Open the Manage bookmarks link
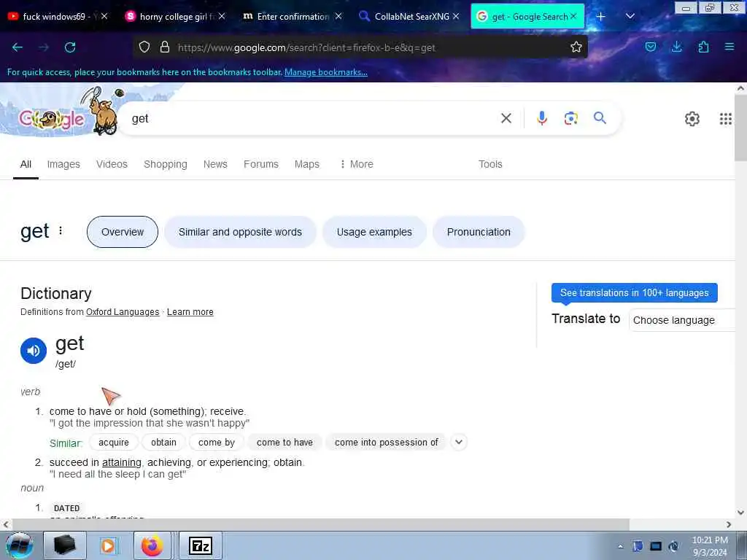 click(x=326, y=72)
